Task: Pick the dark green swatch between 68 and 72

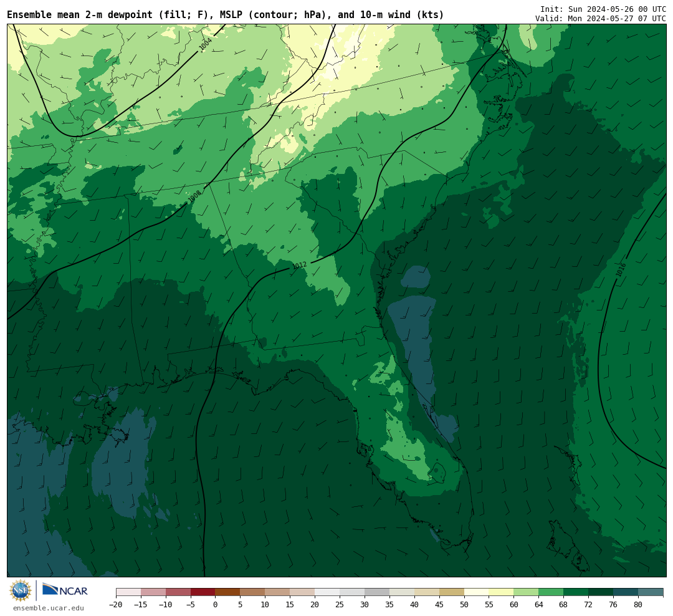Action: click(x=576, y=592)
